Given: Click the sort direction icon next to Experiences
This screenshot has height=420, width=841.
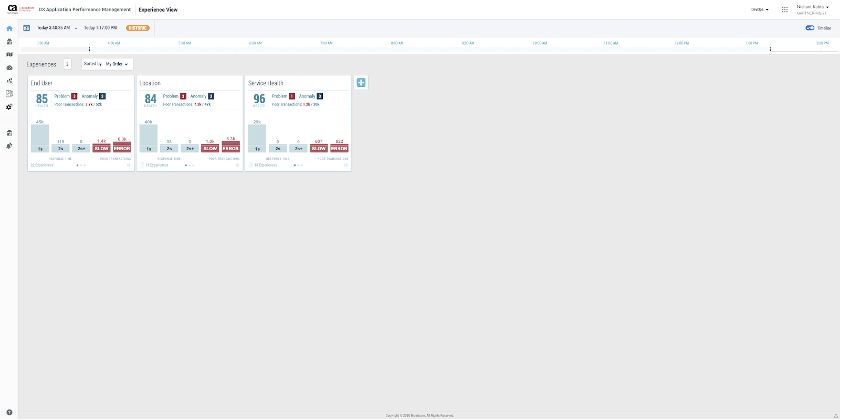Looking at the screenshot, I should point(67,64).
